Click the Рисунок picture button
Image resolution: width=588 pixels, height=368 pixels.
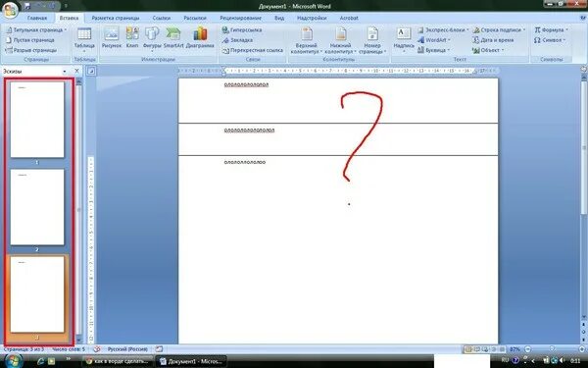tap(112, 37)
